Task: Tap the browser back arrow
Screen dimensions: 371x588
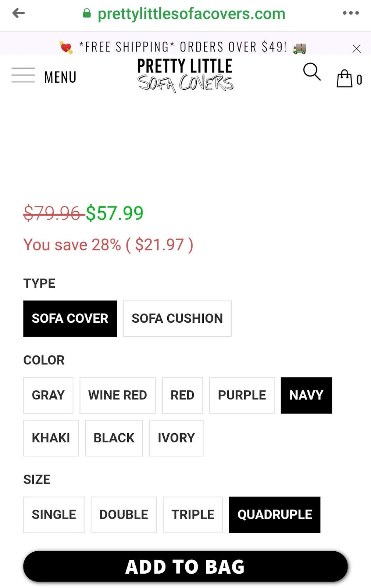Action: point(18,14)
